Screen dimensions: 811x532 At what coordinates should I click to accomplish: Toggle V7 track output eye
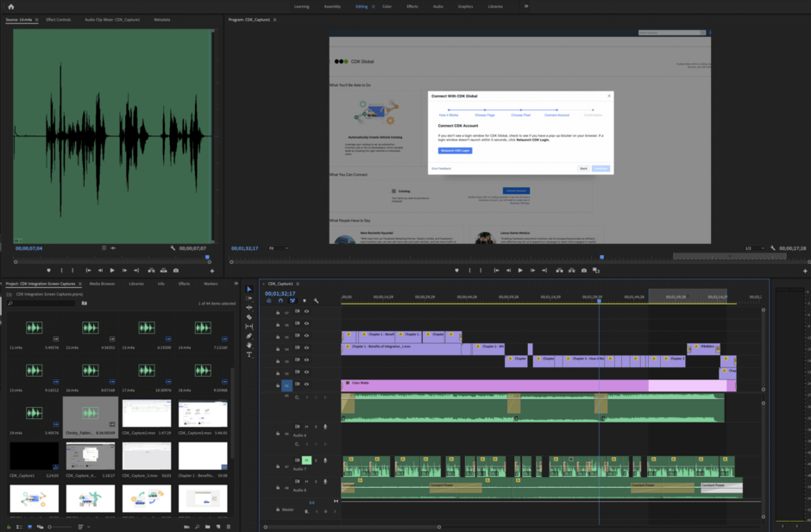(x=306, y=311)
